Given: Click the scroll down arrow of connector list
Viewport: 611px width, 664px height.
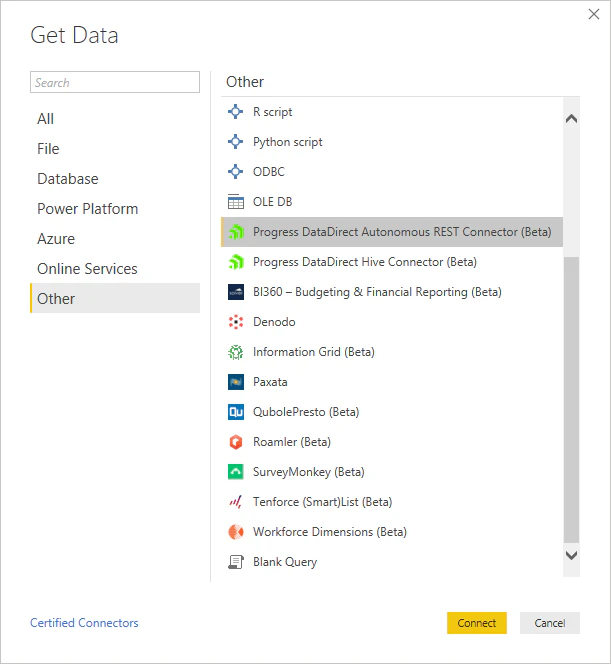Looking at the screenshot, I should 571,555.
